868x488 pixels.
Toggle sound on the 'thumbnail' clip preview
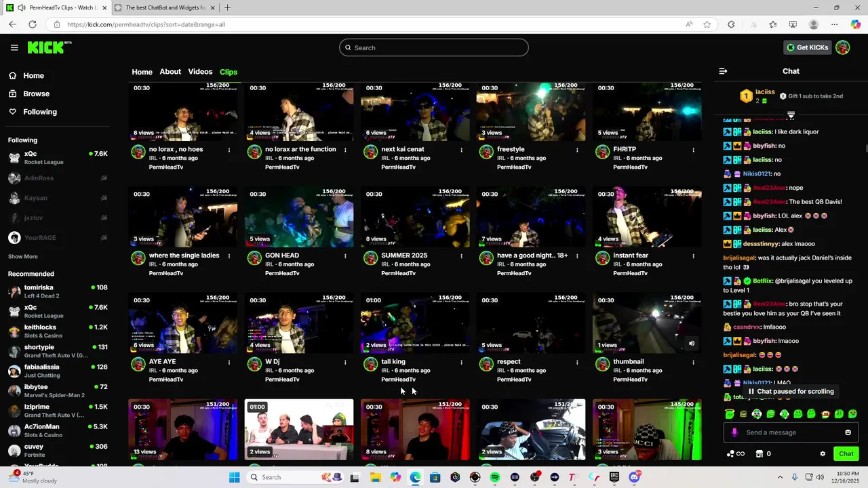(x=692, y=344)
